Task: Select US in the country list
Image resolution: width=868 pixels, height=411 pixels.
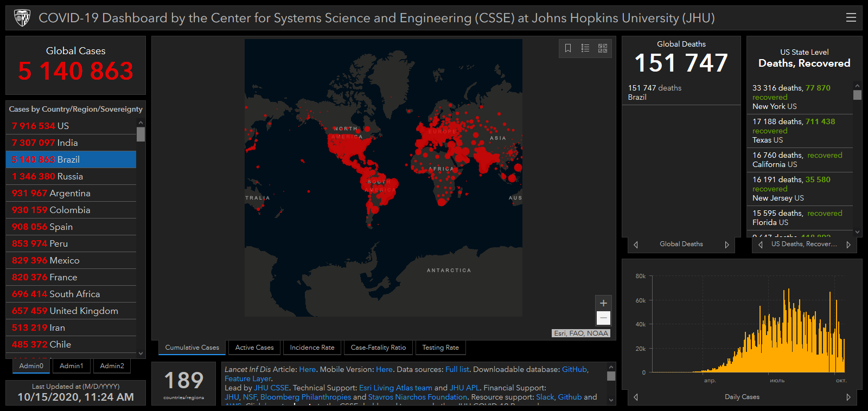Action: click(x=71, y=126)
